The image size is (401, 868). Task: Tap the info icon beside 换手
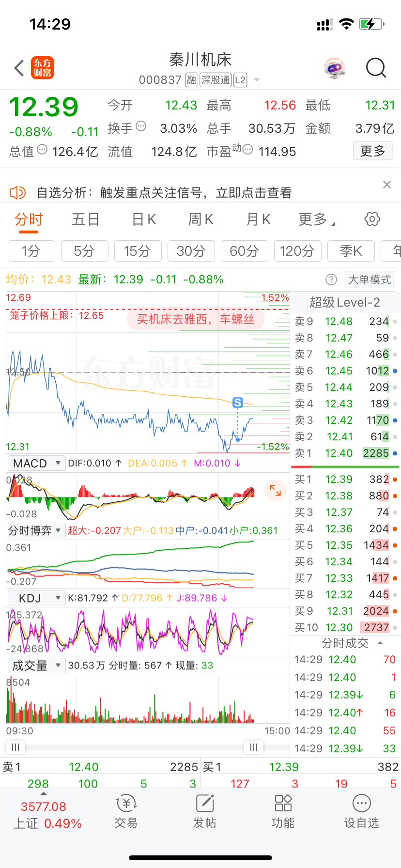[x=141, y=126]
